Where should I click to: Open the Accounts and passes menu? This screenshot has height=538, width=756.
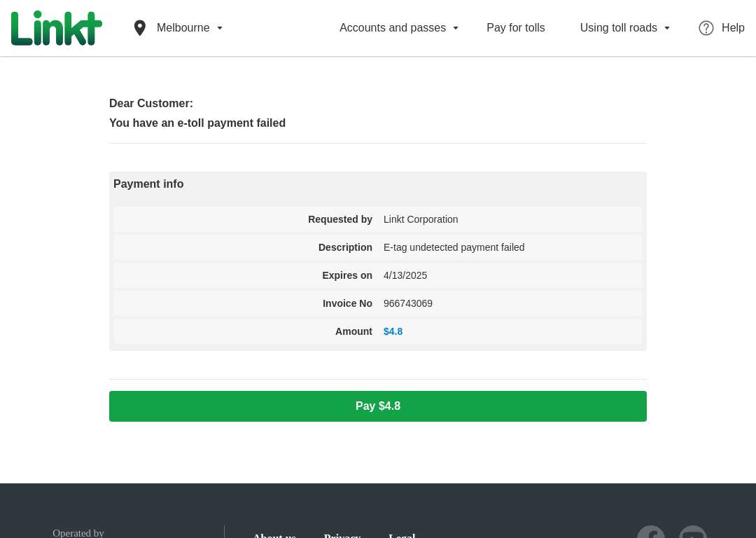pos(393,28)
